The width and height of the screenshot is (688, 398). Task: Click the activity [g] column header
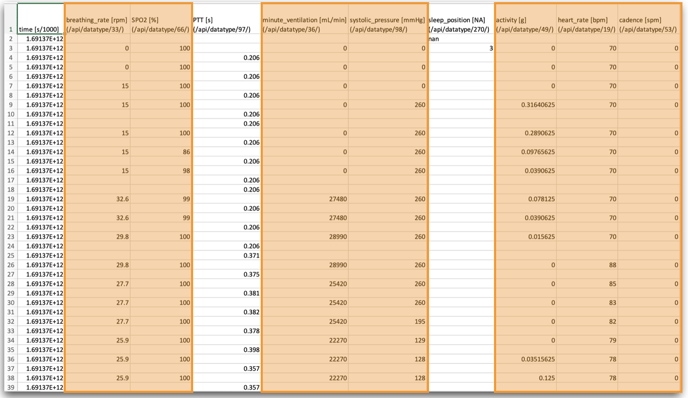pos(525,19)
